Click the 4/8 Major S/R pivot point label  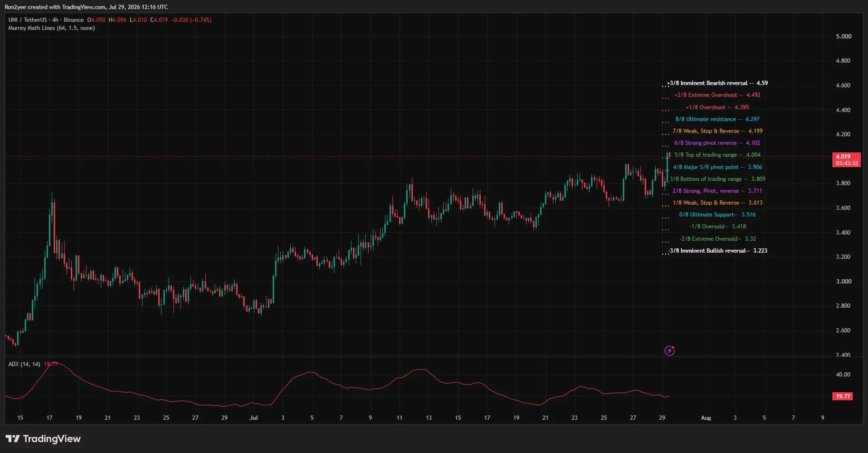coord(717,167)
